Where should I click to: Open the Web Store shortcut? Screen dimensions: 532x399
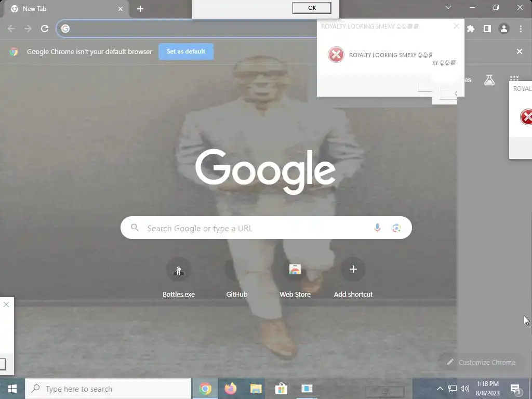(x=295, y=277)
